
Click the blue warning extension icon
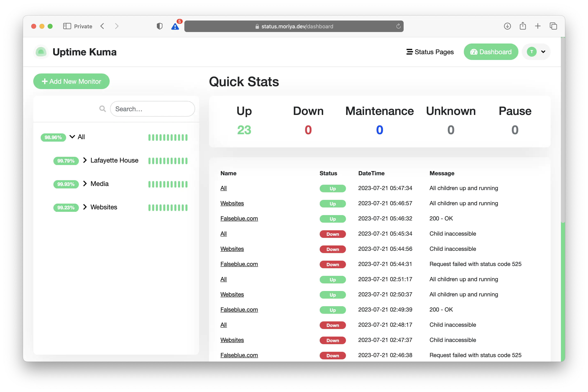[x=175, y=26]
